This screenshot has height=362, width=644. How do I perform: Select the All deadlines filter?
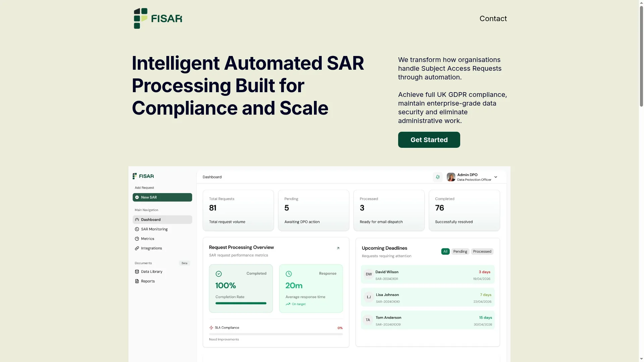pos(445,251)
